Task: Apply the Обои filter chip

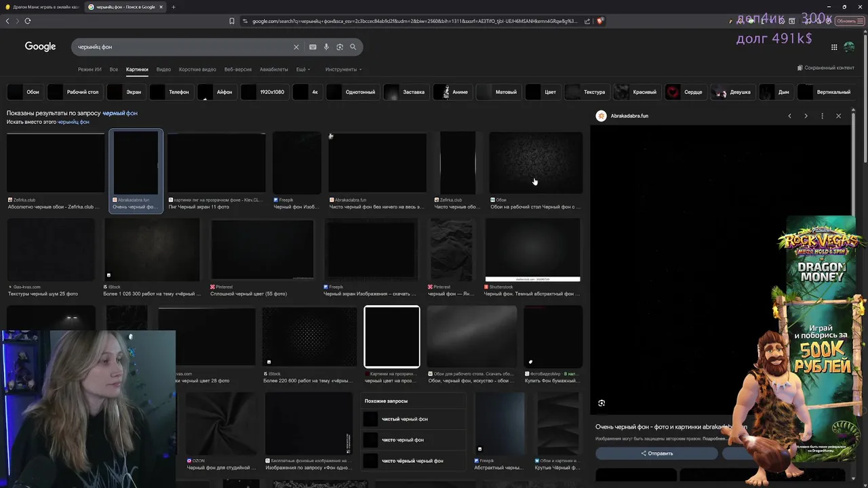Action: click(24, 91)
